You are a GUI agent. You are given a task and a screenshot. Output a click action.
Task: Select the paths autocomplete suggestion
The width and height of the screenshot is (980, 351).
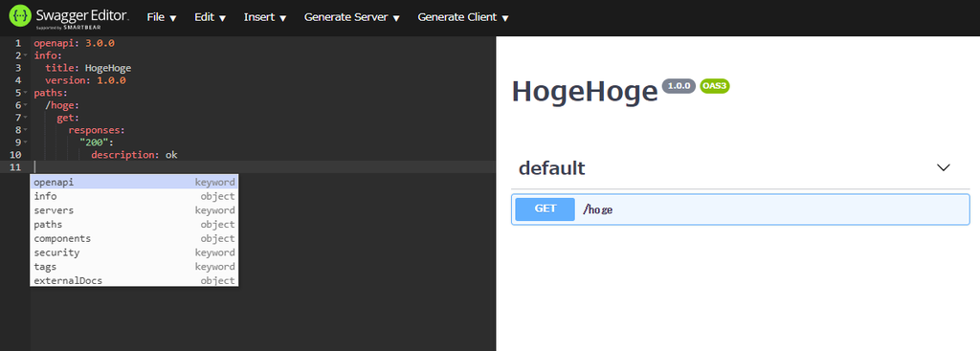point(134,224)
